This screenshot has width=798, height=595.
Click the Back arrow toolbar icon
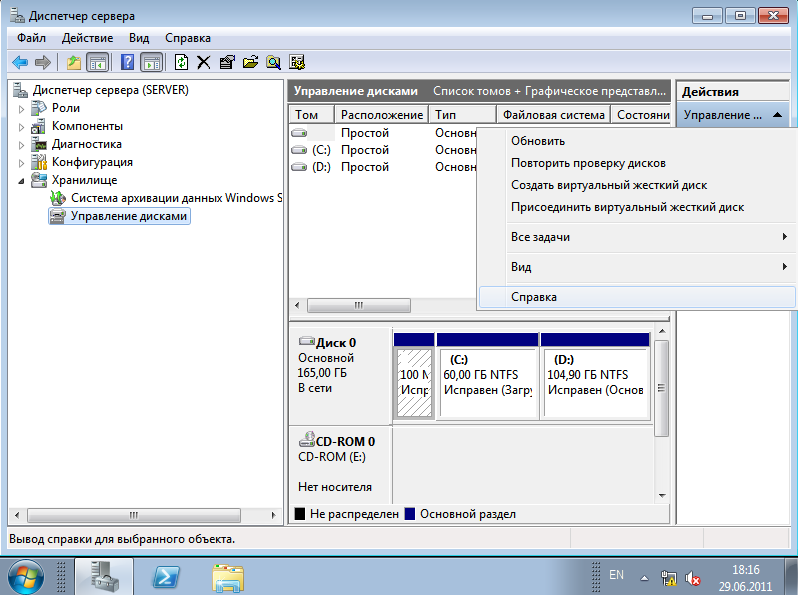pyautogui.click(x=20, y=63)
